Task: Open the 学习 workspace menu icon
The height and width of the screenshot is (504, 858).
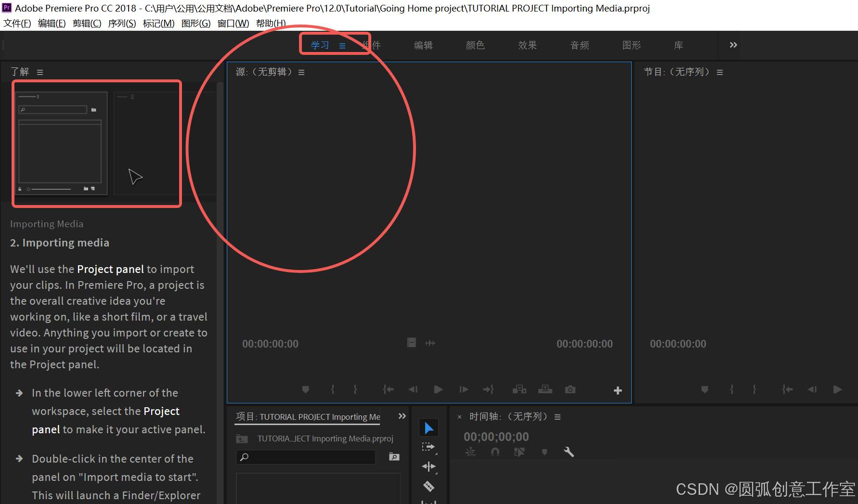Action: 342,46
